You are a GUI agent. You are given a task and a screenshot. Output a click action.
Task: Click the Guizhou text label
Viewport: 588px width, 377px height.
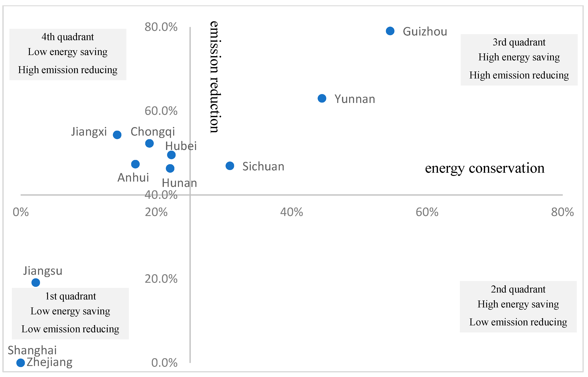[x=425, y=32]
